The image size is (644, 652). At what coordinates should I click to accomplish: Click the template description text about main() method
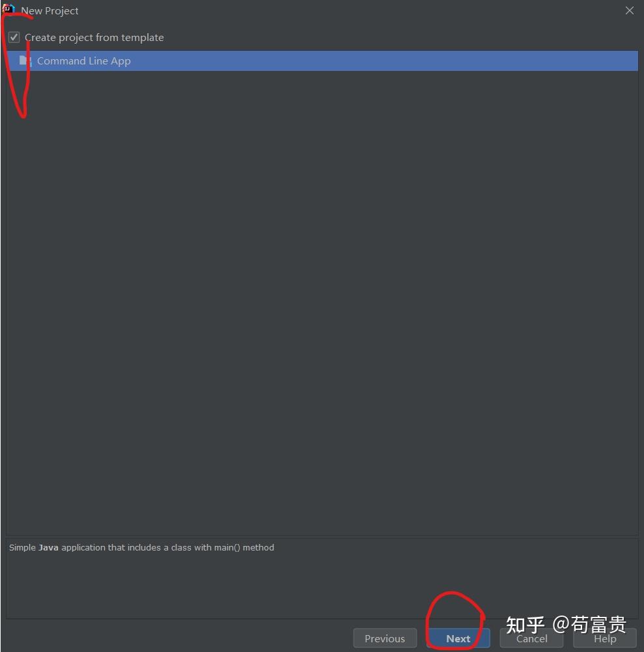pyautogui.click(x=141, y=547)
